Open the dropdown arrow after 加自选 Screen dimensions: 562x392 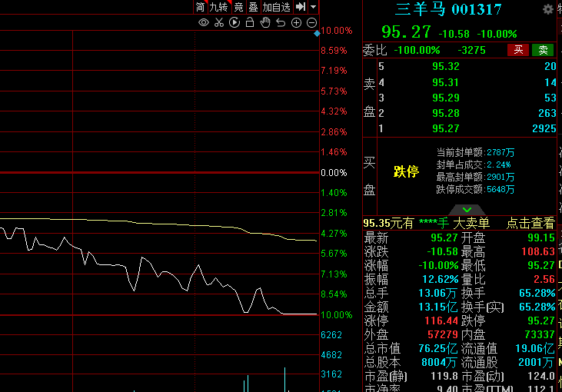[314, 7]
